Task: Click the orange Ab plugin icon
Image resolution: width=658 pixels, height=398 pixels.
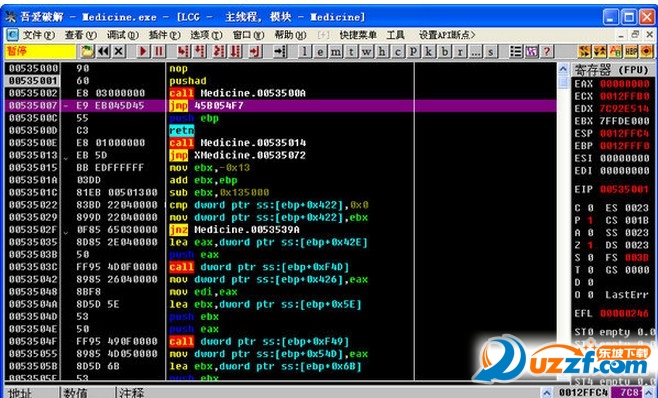Action: coord(616,51)
